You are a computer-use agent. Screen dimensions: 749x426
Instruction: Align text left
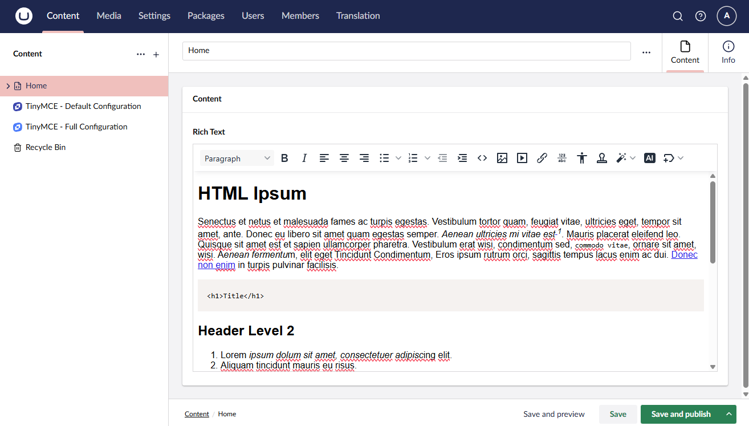(324, 158)
